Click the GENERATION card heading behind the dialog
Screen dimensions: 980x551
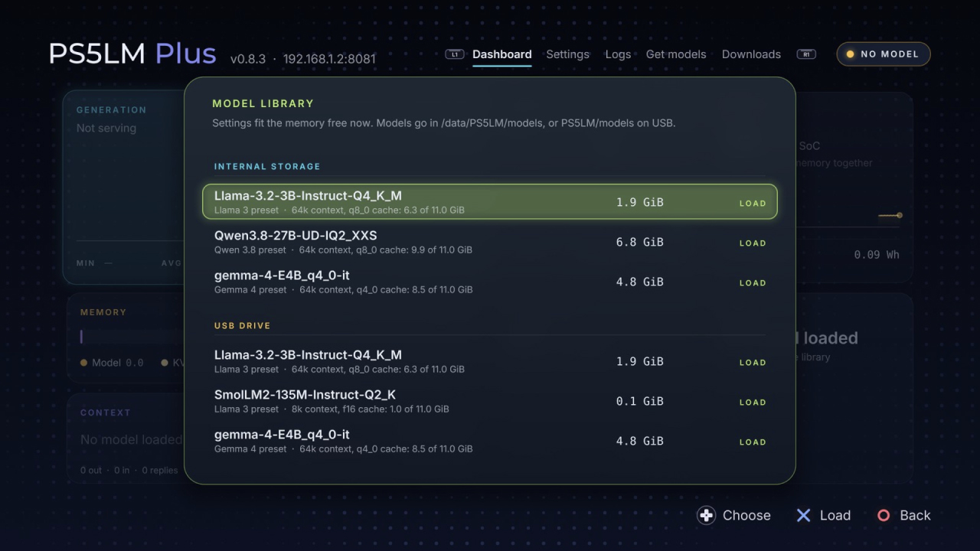point(111,109)
